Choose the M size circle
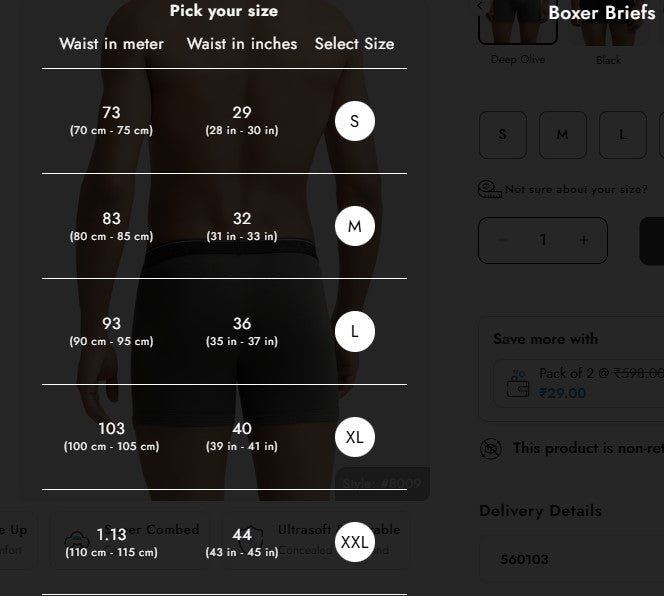 (x=354, y=227)
